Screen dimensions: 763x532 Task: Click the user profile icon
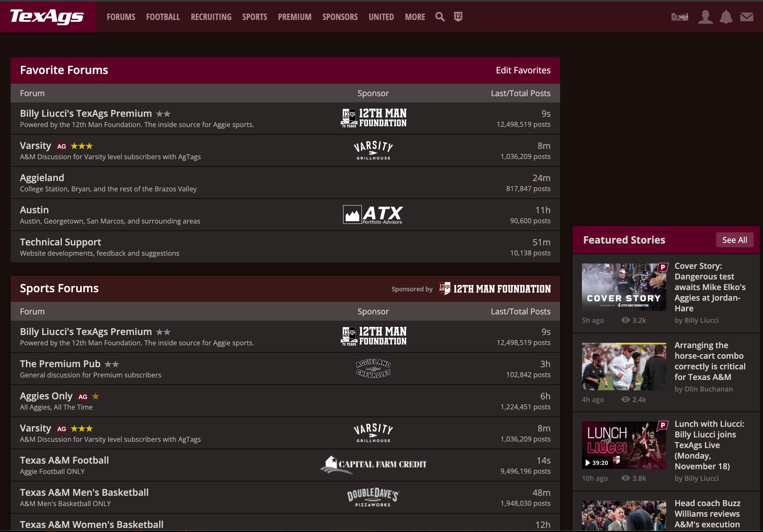click(705, 16)
